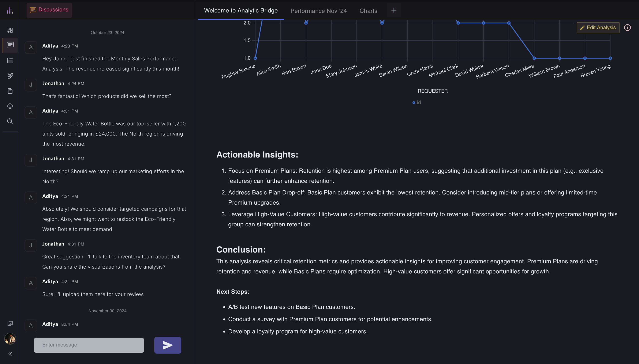Image resolution: width=639 pixels, height=364 pixels.
Task: Collapse the sidebar with double chevron
Action: point(10,354)
